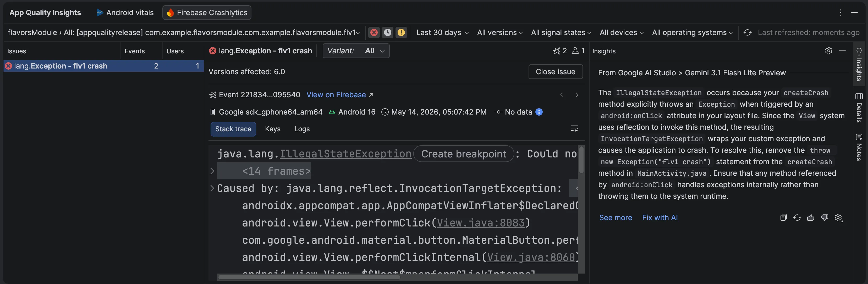
Task: Toggle soft wrap for the stack trace
Action: [574, 129]
